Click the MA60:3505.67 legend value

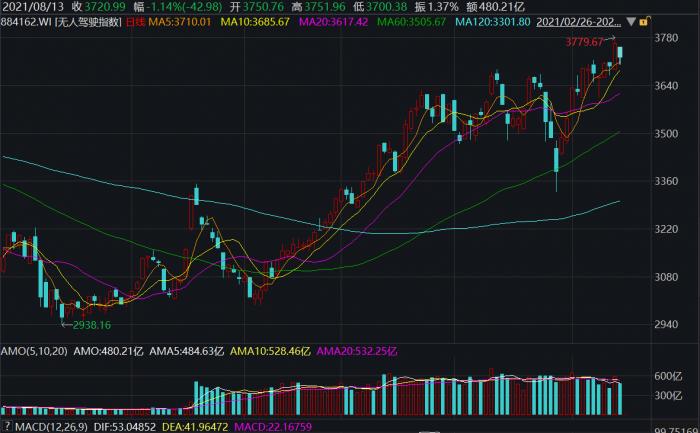pos(411,21)
